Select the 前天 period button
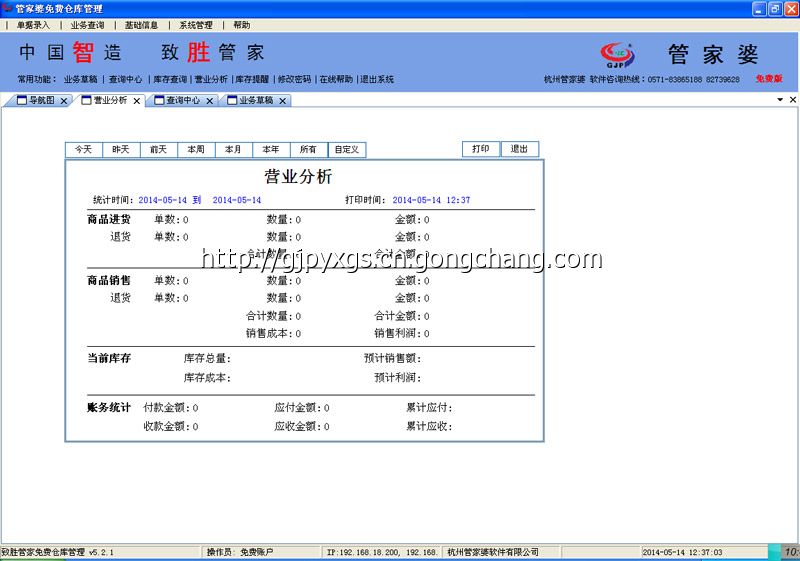 159,149
